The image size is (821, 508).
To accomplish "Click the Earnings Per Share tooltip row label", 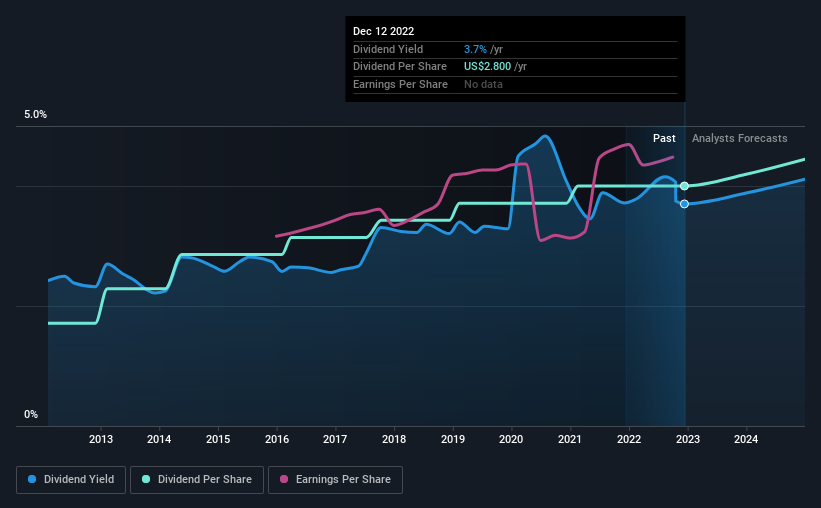I will (400, 84).
